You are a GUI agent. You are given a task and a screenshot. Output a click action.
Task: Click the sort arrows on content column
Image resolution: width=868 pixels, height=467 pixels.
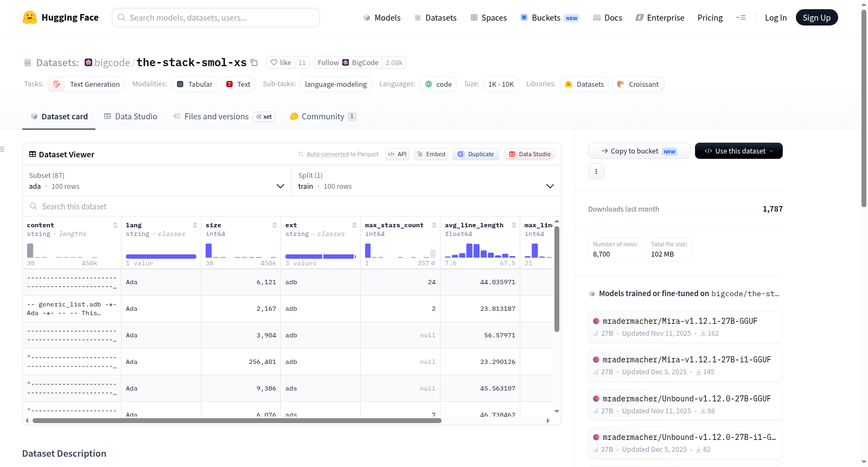pyautogui.click(x=115, y=225)
